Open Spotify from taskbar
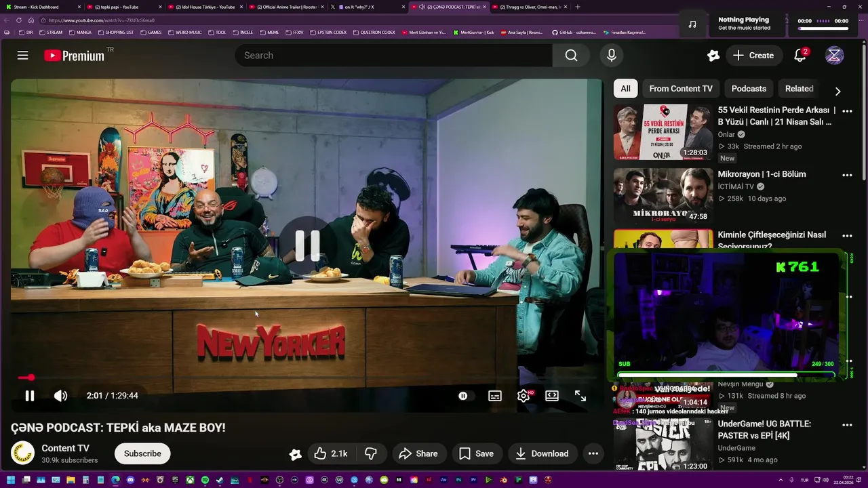 [x=205, y=480]
